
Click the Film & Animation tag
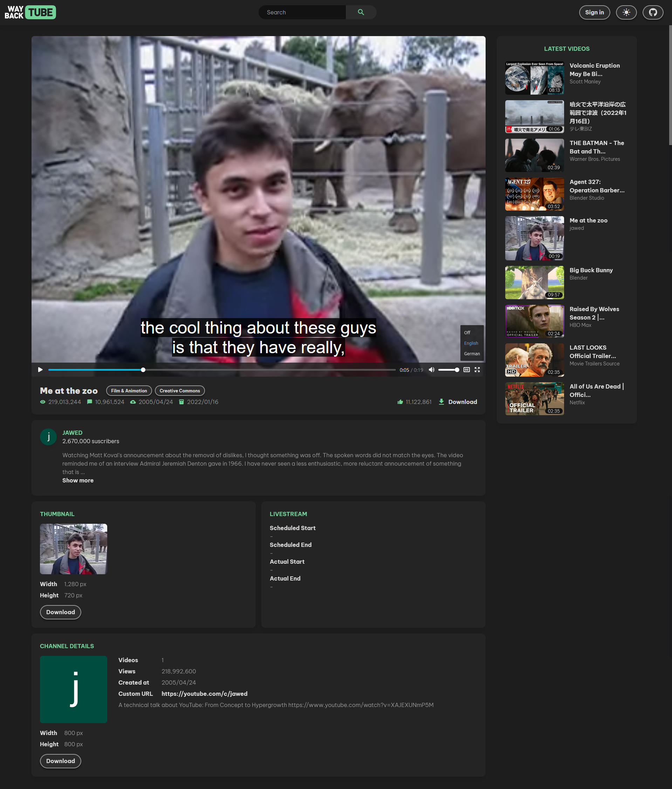point(129,391)
